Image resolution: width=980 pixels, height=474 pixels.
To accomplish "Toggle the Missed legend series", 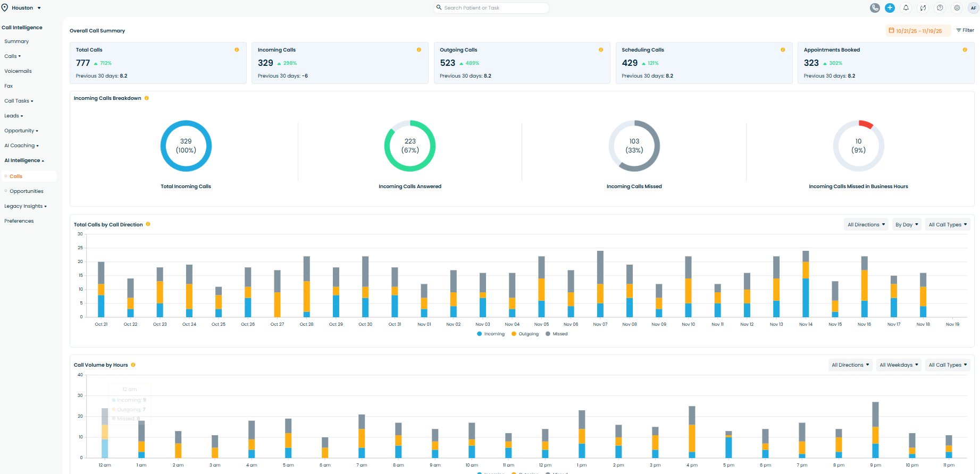I will [x=557, y=334].
